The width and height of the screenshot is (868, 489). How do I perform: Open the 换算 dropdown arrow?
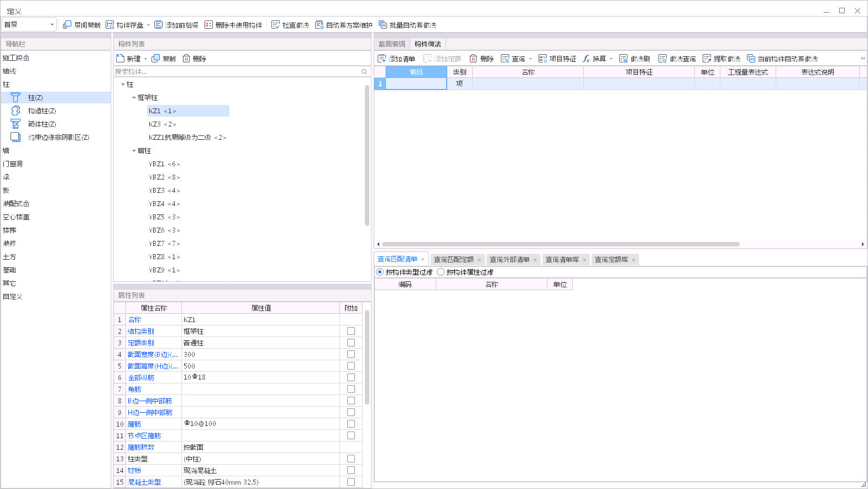[611, 59]
